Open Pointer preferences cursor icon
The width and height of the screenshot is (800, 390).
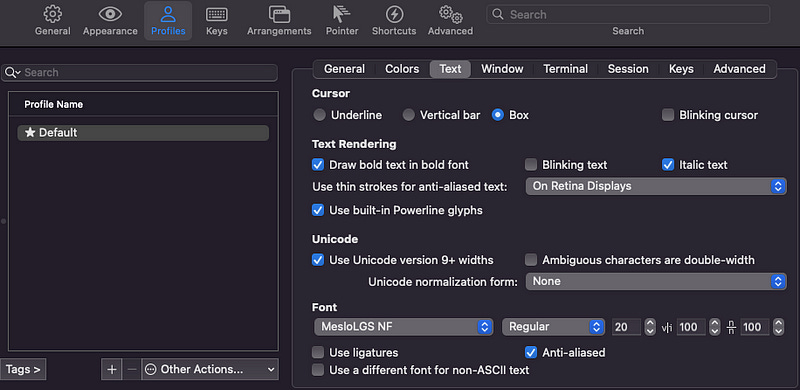coord(341,14)
